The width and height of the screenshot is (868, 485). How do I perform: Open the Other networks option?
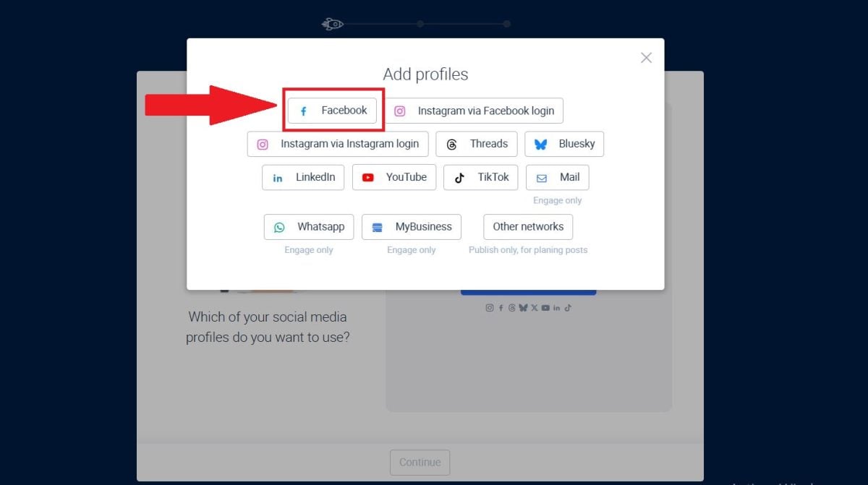528,227
